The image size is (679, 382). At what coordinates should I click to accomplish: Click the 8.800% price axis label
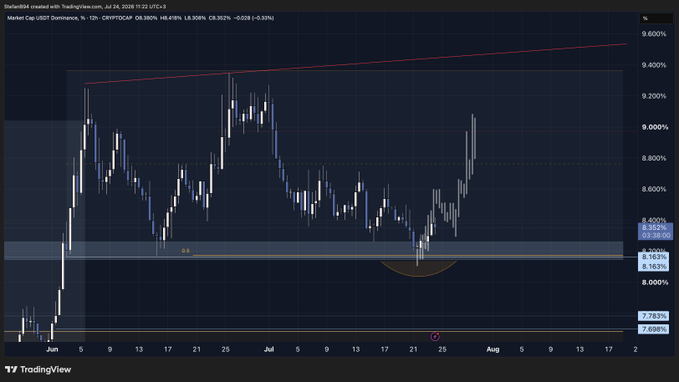point(654,159)
